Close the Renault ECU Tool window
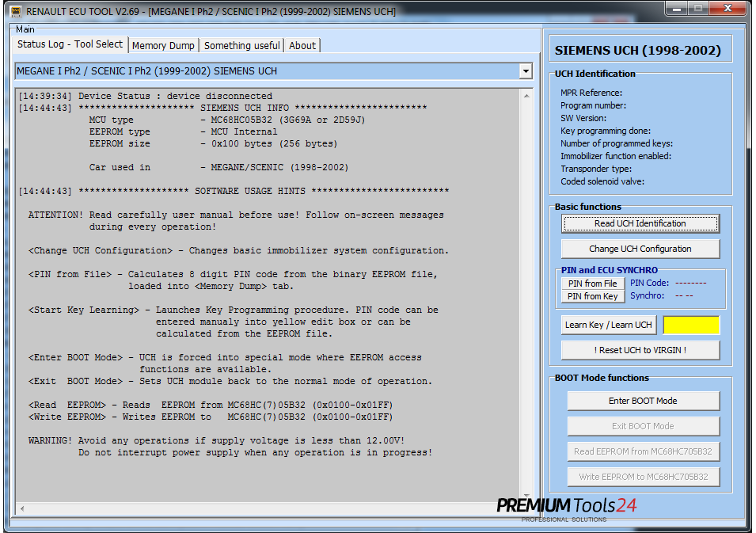The width and height of the screenshot is (756, 533). [728, 9]
